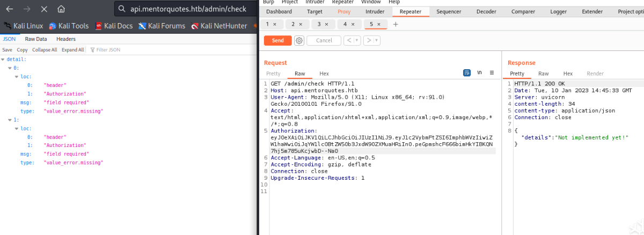Click Collapse All in JSON viewer
The height and width of the screenshot is (235, 644).
point(45,50)
